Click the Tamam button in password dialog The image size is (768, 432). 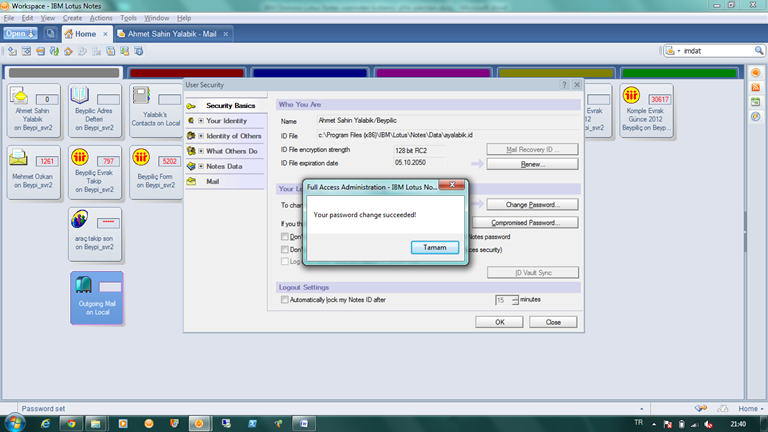coord(435,247)
